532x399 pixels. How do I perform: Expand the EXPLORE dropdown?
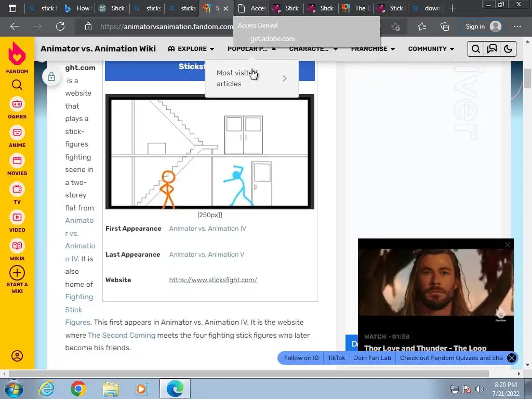[x=191, y=49]
